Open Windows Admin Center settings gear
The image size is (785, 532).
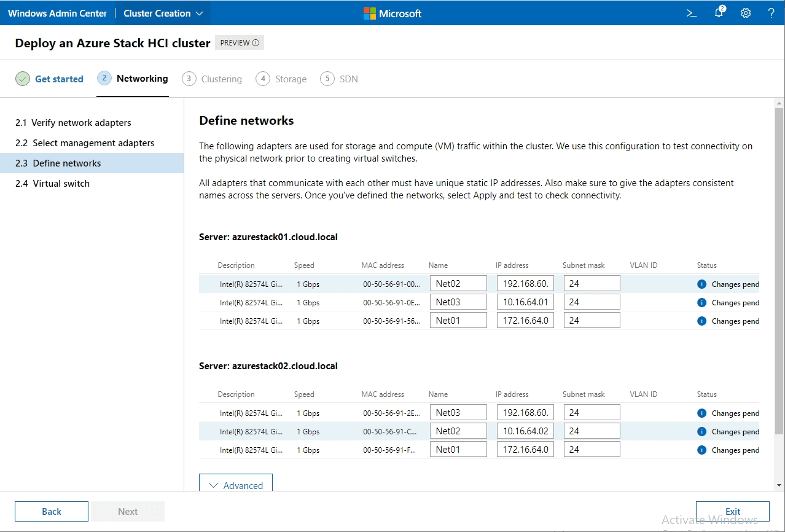point(745,12)
